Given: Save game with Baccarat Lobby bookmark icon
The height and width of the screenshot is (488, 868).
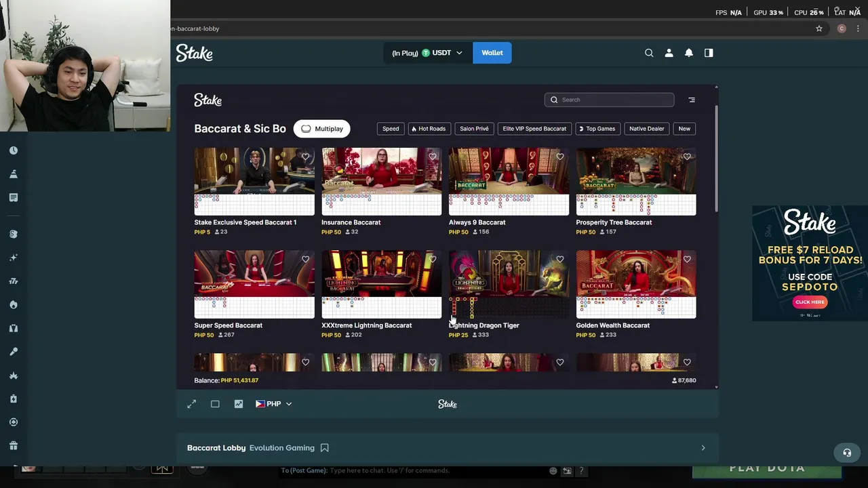Looking at the screenshot, I should (x=325, y=448).
